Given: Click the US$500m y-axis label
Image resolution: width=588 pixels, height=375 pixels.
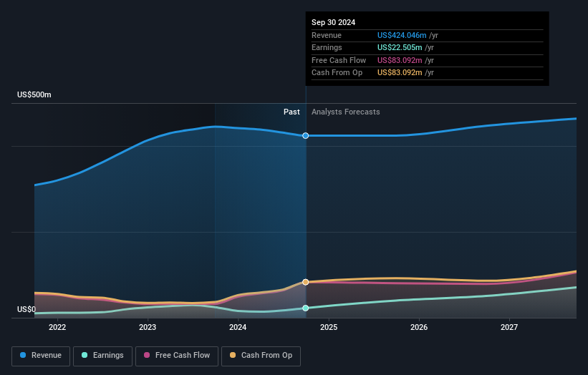Looking at the screenshot, I should point(34,94).
